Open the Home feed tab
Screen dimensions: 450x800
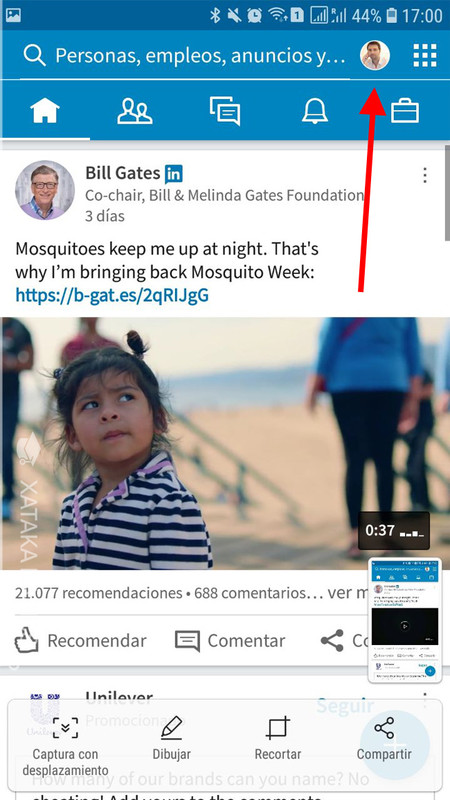point(45,110)
